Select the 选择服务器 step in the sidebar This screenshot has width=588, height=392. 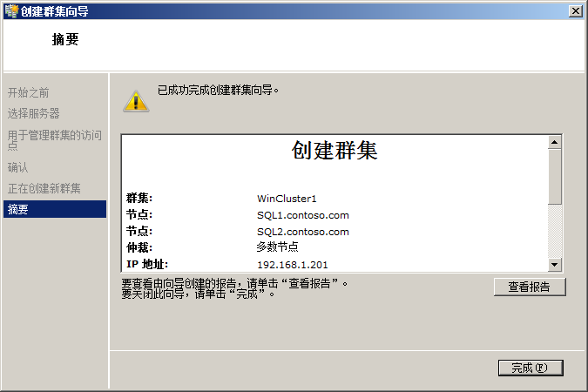34,113
